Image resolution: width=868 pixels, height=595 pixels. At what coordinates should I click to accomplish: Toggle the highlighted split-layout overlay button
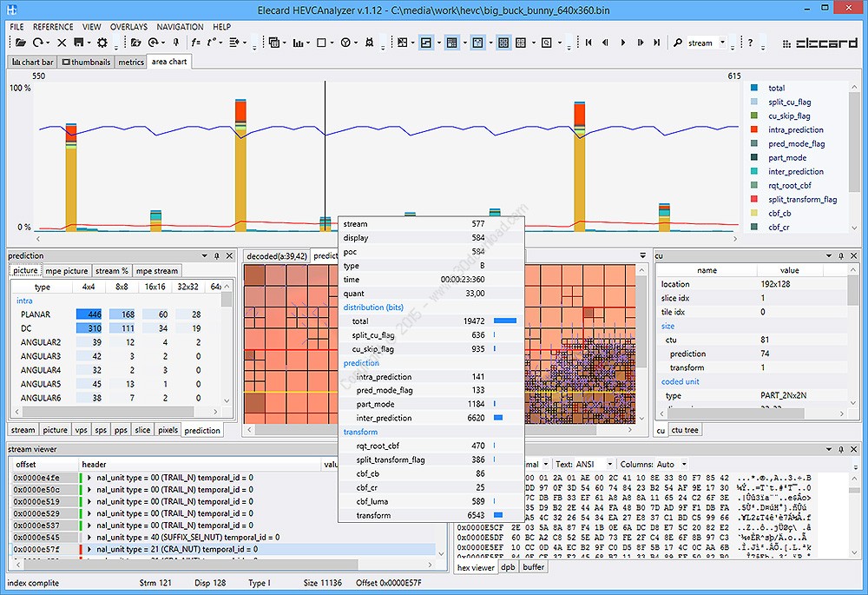click(425, 43)
